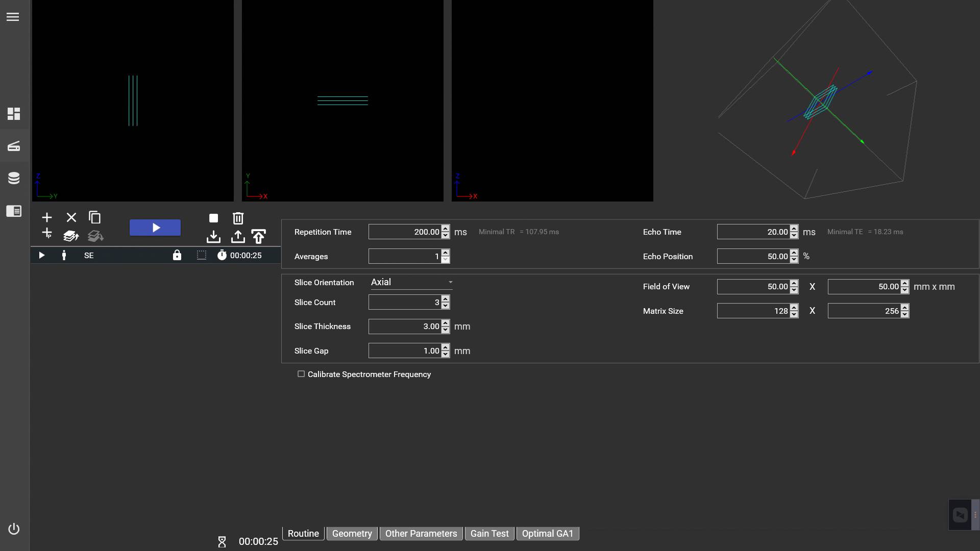Click the download import protocol icon
The image size is (980, 551).
click(x=213, y=237)
